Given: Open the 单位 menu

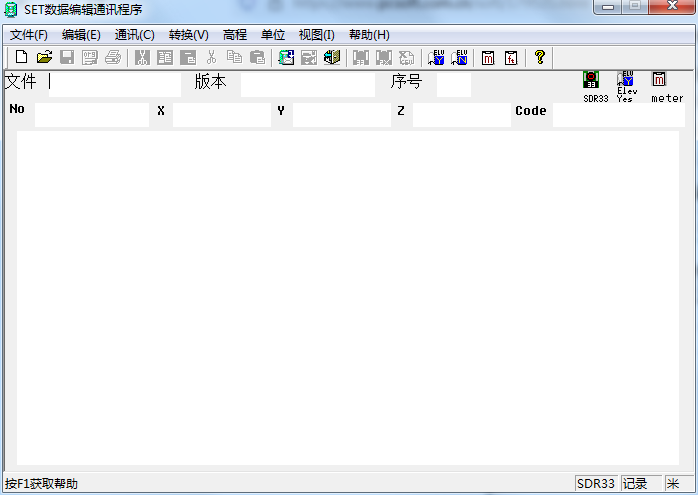Looking at the screenshot, I should [273, 35].
